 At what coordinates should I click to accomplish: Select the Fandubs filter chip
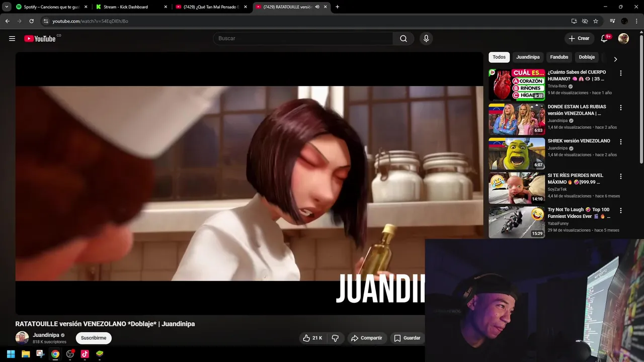559,57
